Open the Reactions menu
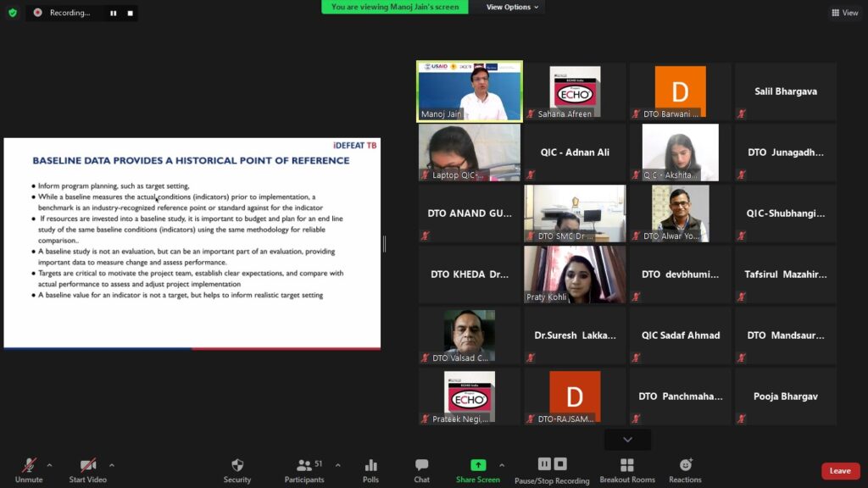Image resolution: width=868 pixels, height=488 pixels. pyautogui.click(x=685, y=470)
